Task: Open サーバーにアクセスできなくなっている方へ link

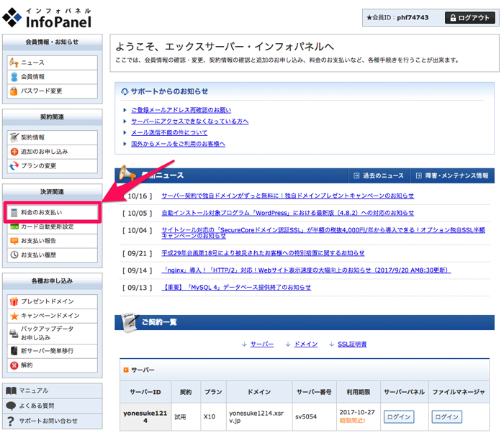Action: [x=189, y=122]
